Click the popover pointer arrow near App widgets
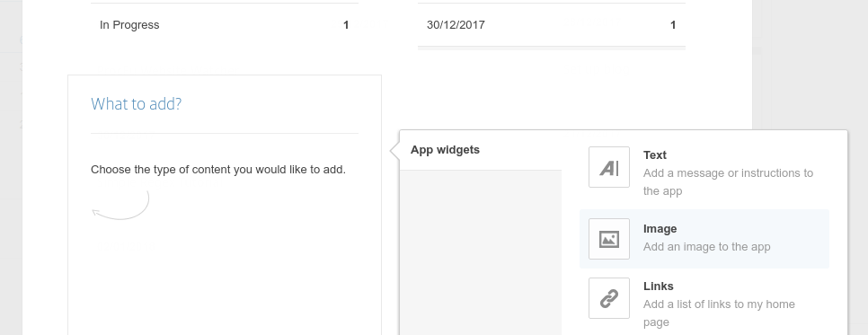868x335 pixels. [394, 150]
